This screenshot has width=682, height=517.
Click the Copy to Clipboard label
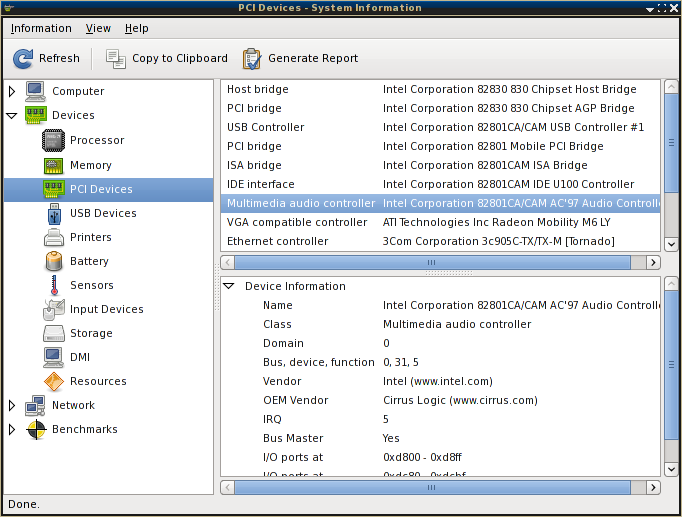(x=180, y=58)
